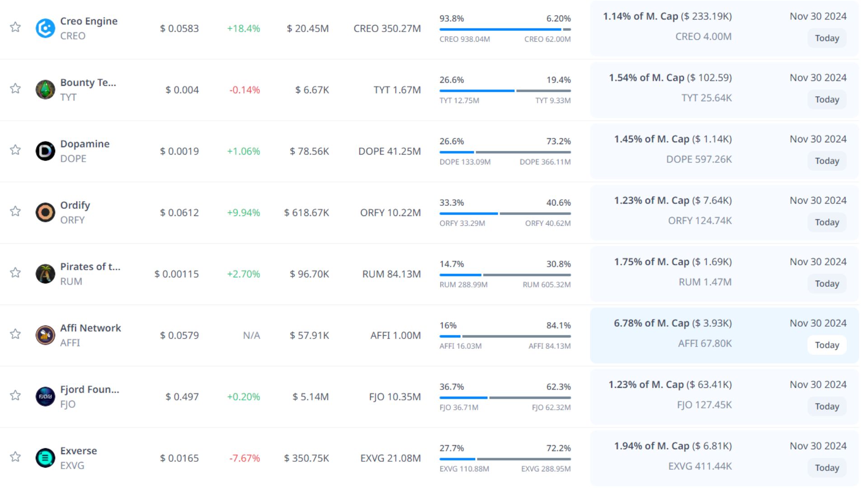The height and width of the screenshot is (488, 868).
Task: Open the Ordify project name link
Action: coord(75,205)
